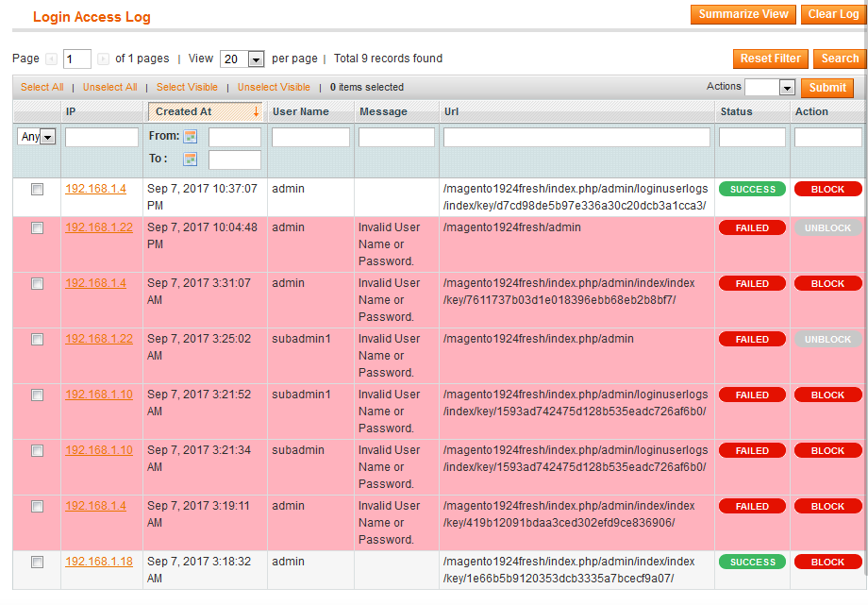Tick the checkbox for the 192.168.1.18 row

point(38,563)
